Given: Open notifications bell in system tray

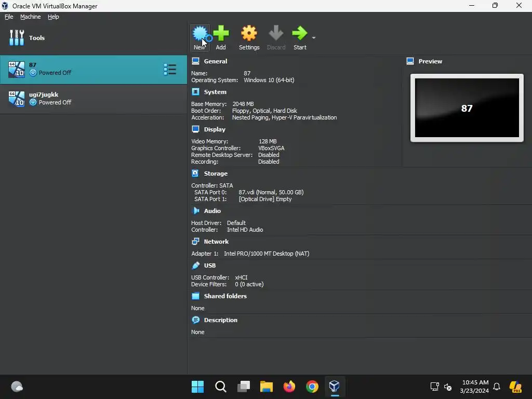Looking at the screenshot, I should coord(497,387).
